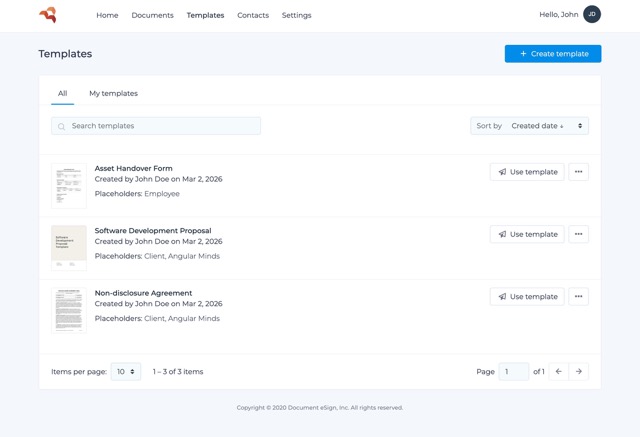Screen dimensions: 640x437
Task: Open more options for Software Development Proposal
Action: click(x=578, y=234)
